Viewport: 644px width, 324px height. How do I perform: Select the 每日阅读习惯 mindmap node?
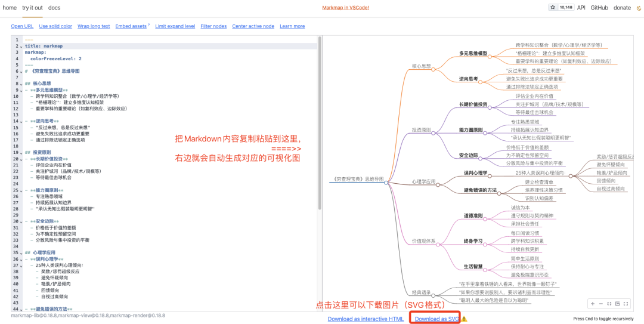(x=525, y=233)
